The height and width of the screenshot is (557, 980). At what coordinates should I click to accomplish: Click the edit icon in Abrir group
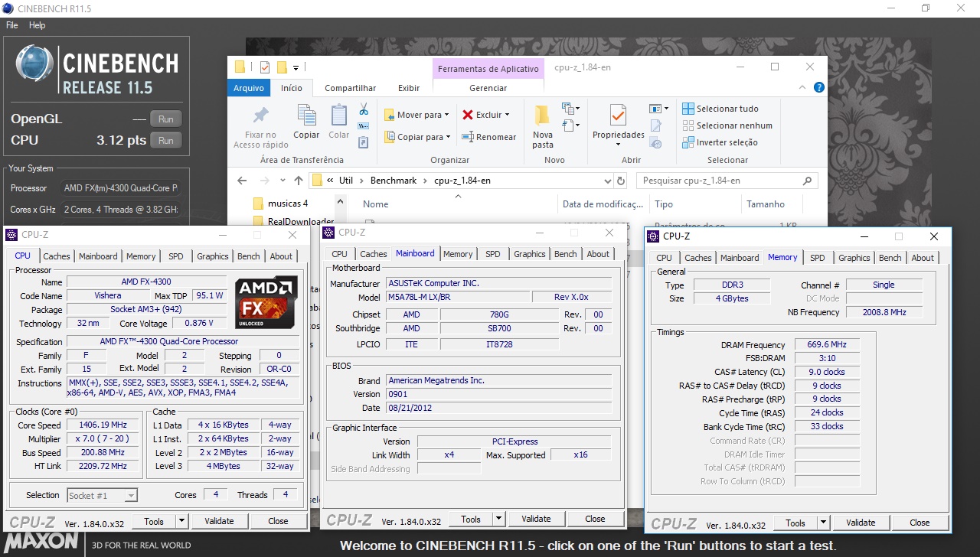coord(655,125)
